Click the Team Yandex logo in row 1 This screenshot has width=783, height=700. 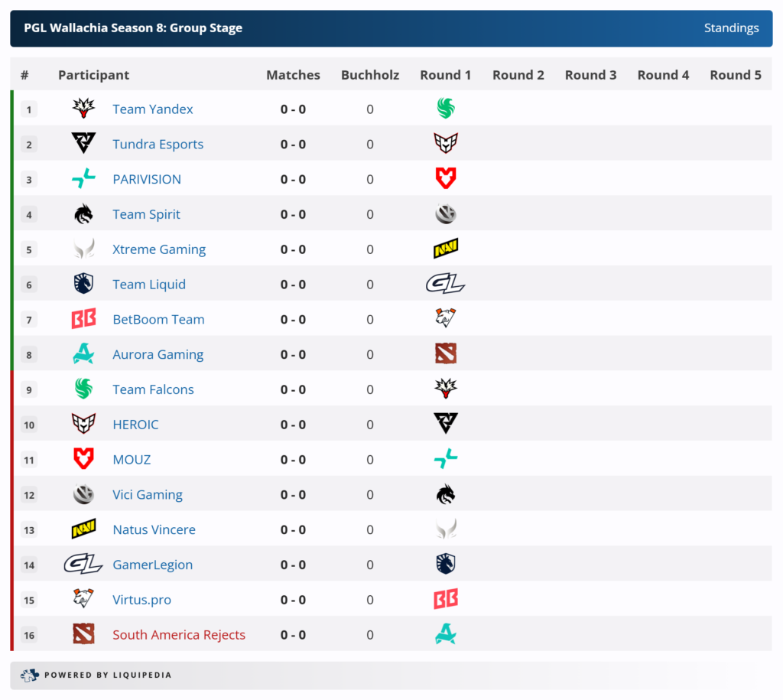pyautogui.click(x=83, y=109)
